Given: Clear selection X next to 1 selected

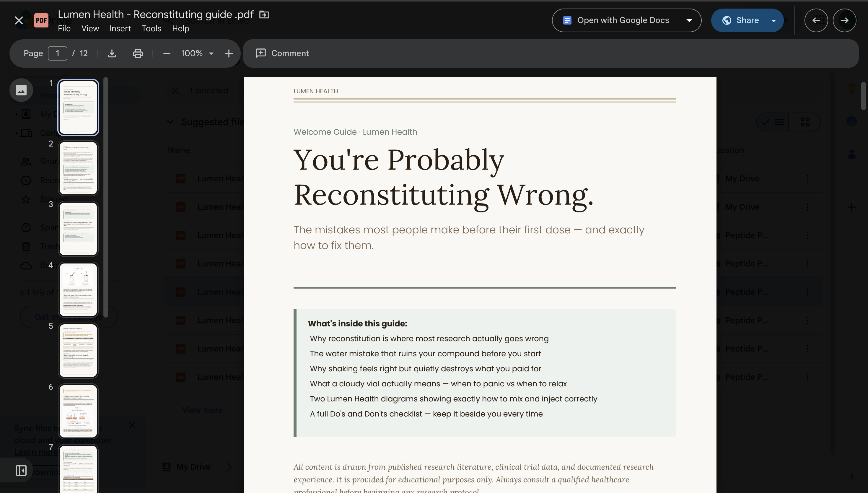Looking at the screenshot, I should click(x=175, y=90).
